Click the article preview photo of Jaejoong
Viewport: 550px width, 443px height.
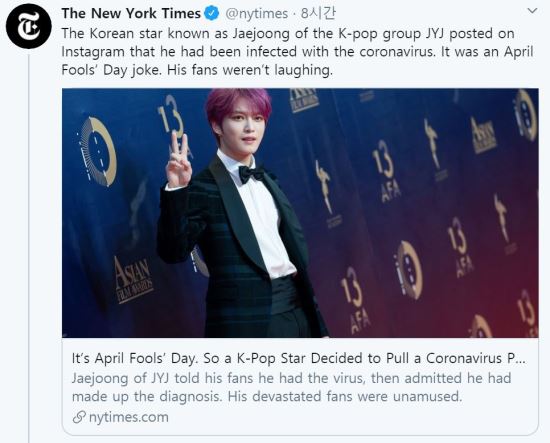[x=300, y=213]
